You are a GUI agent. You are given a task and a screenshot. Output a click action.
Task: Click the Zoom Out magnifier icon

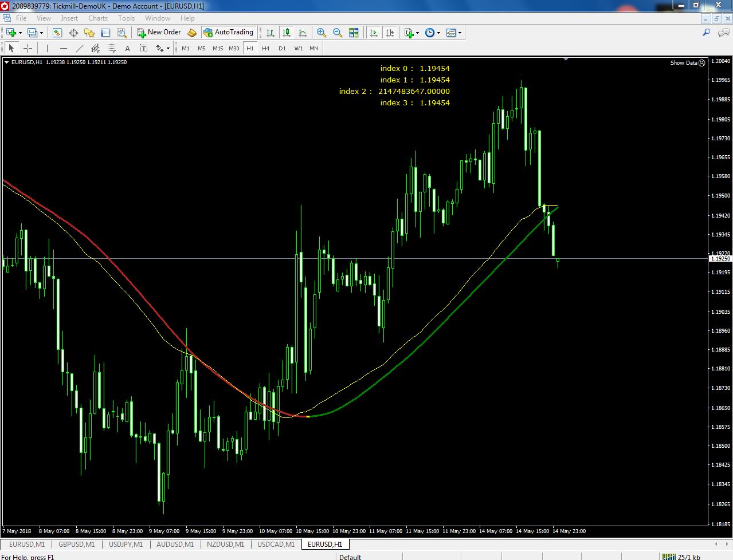338,33
